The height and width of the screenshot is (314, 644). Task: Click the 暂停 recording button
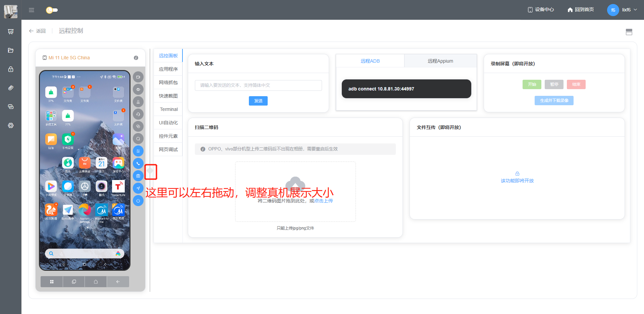click(554, 84)
